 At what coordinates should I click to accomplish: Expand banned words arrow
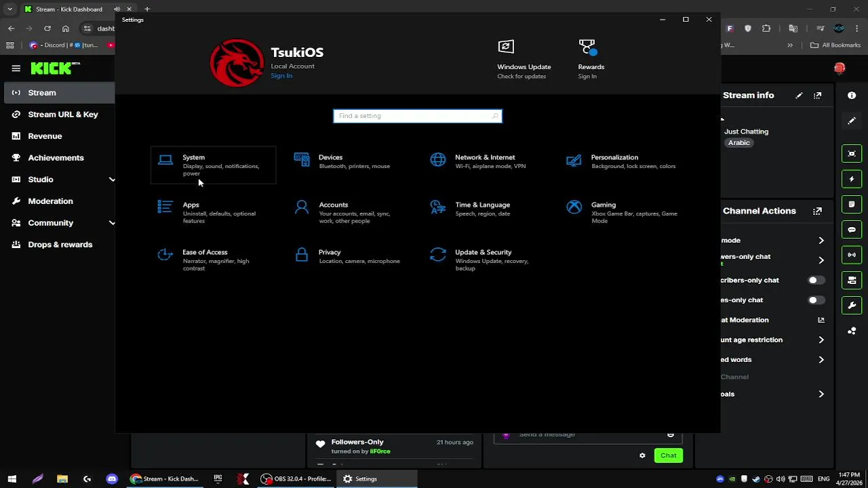(x=821, y=360)
